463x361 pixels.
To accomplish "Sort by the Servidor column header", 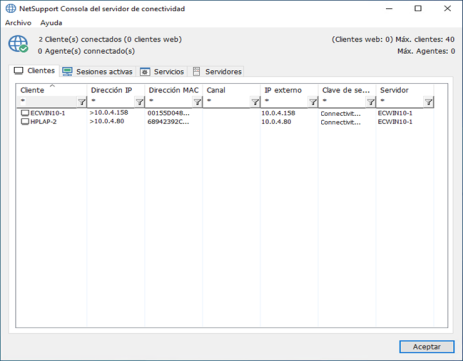I will pos(405,90).
